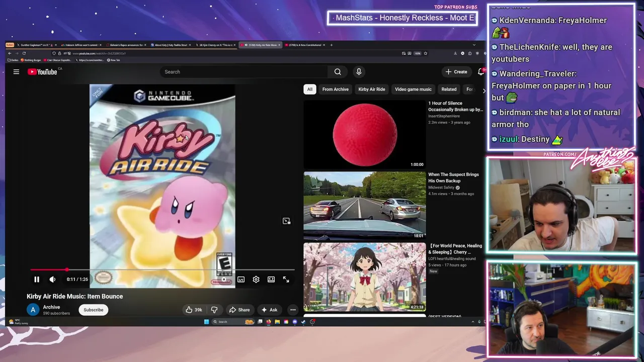Open YouTube notifications bell
Image resolution: width=644 pixels, height=362 pixels.
point(480,72)
